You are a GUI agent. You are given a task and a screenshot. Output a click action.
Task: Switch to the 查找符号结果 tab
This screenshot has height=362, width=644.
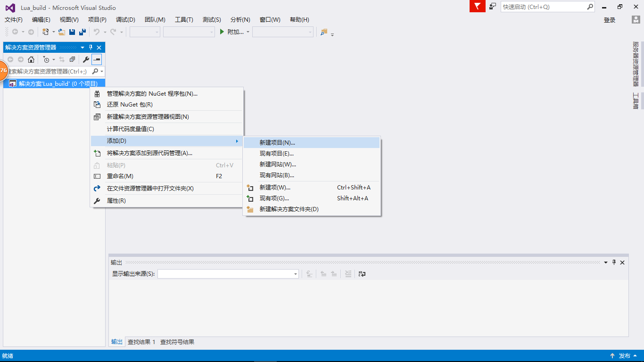pyautogui.click(x=177, y=342)
